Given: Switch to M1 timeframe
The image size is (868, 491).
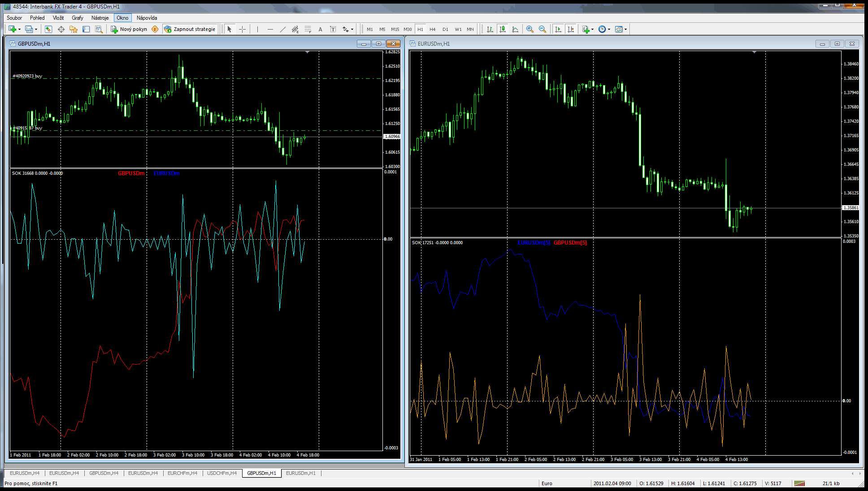Looking at the screenshot, I should coord(369,29).
